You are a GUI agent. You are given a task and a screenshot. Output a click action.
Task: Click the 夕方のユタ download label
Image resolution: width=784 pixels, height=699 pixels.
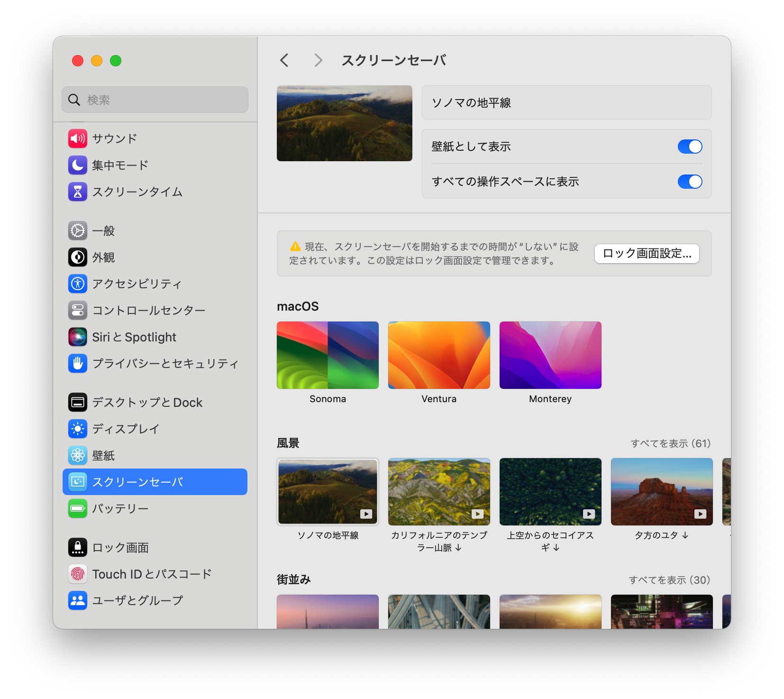662,535
